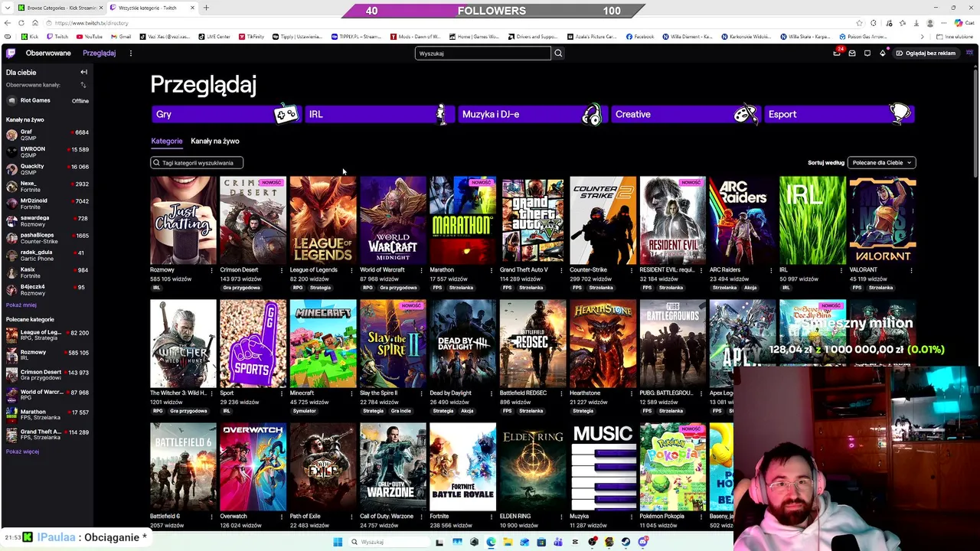Click the search magnifier button
This screenshot has height=551, width=980.
(x=558, y=54)
